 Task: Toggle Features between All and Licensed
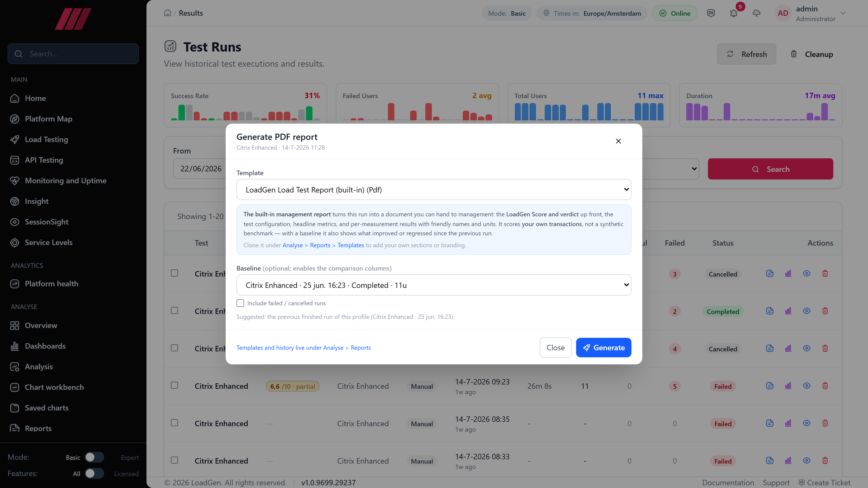pos(94,473)
